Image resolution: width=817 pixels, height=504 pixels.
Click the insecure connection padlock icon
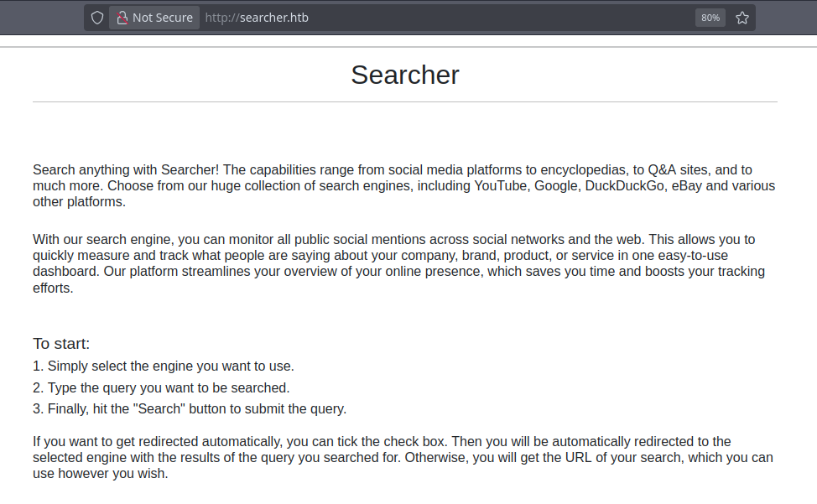(x=122, y=18)
